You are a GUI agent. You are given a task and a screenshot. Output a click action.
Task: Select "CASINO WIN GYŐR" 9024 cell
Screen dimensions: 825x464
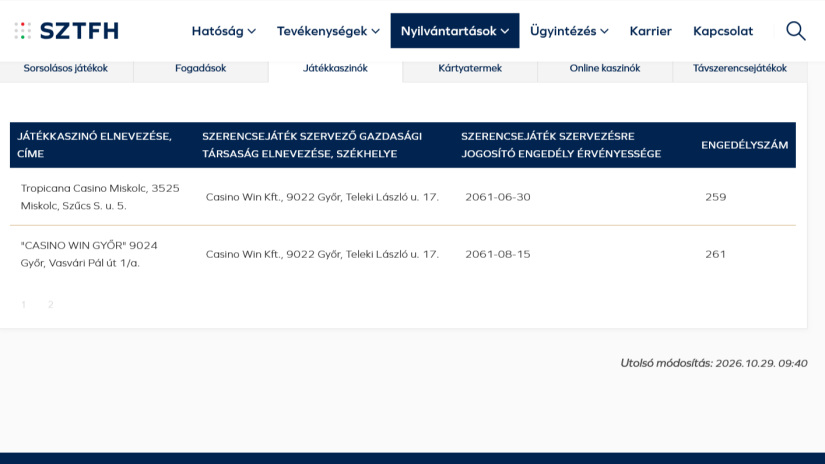tap(89, 254)
